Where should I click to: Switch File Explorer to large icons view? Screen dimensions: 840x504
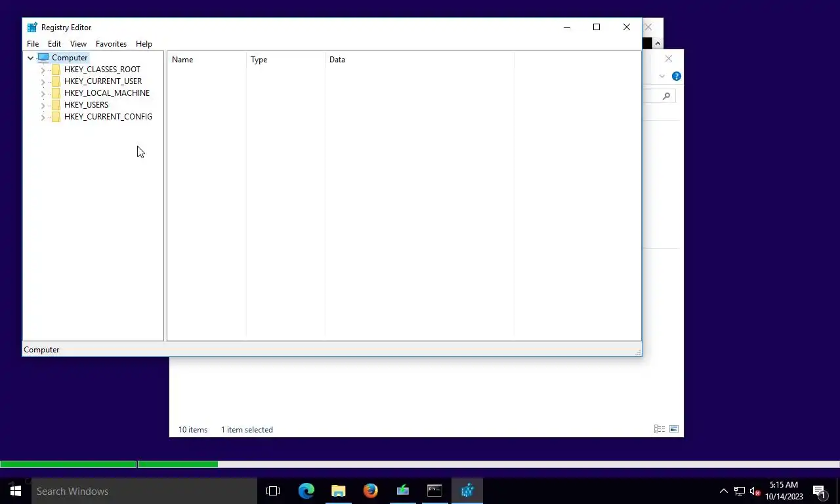[x=674, y=429]
